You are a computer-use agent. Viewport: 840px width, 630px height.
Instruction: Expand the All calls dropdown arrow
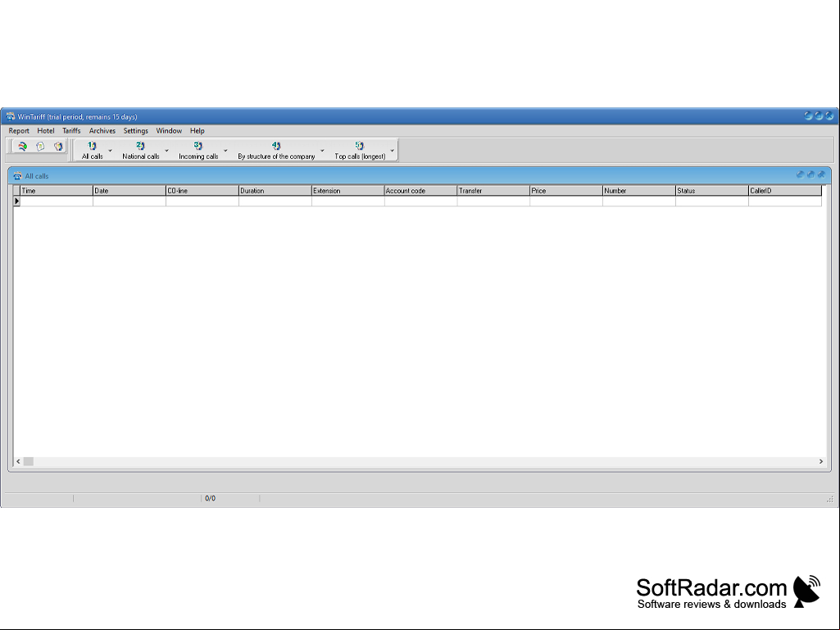(111, 151)
